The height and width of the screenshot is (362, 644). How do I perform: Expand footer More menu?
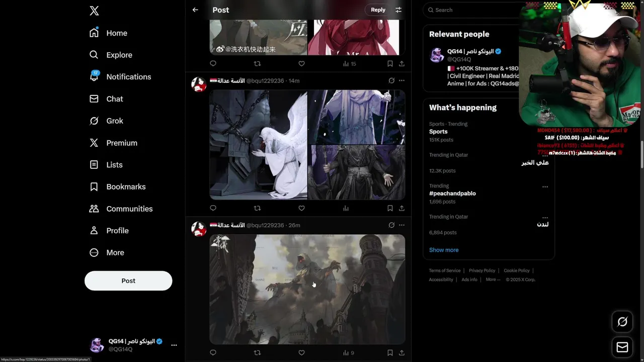click(x=493, y=280)
